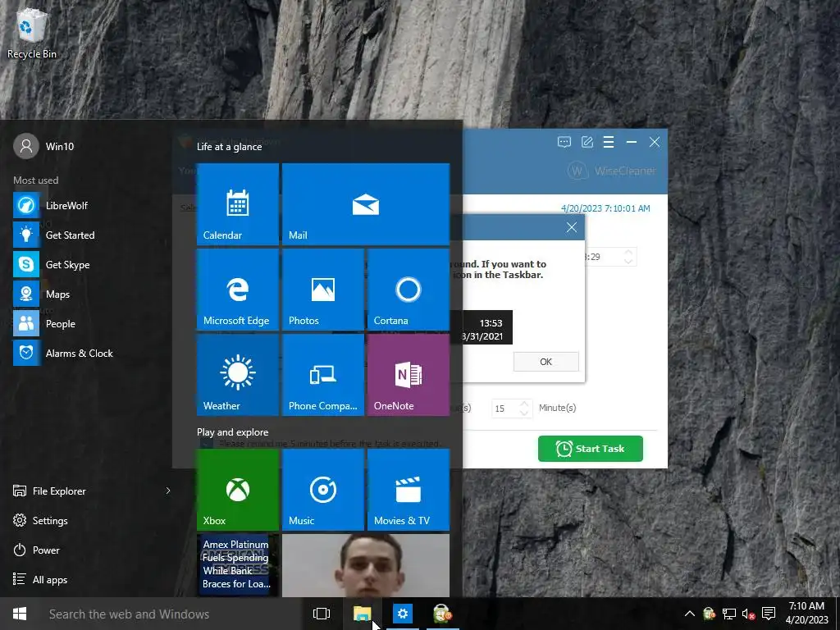Open Task View on the taskbar
Screen dimensions: 840x630
[322, 614]
